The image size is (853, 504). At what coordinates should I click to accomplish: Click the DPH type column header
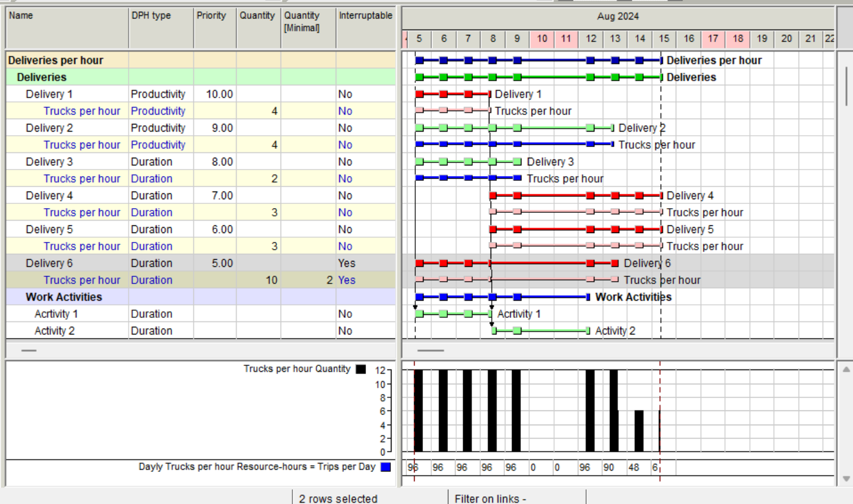pos(161,28)
